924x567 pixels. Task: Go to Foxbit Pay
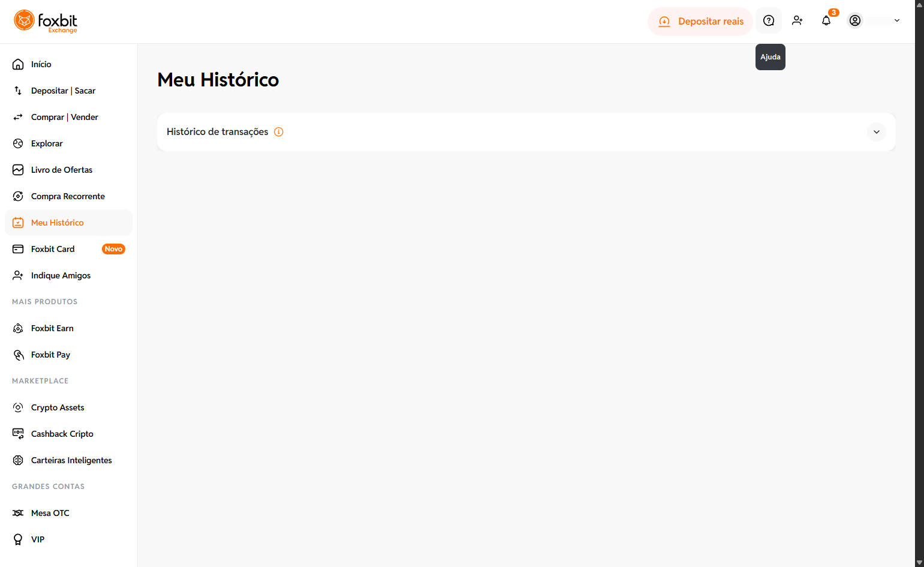68,355
